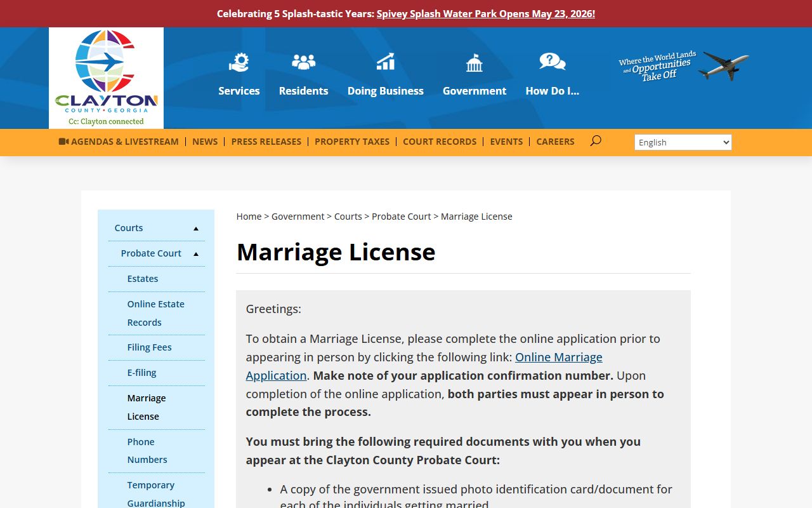Open Court Records from the orange bar
The image size is (812, 508).
(440, 142)
